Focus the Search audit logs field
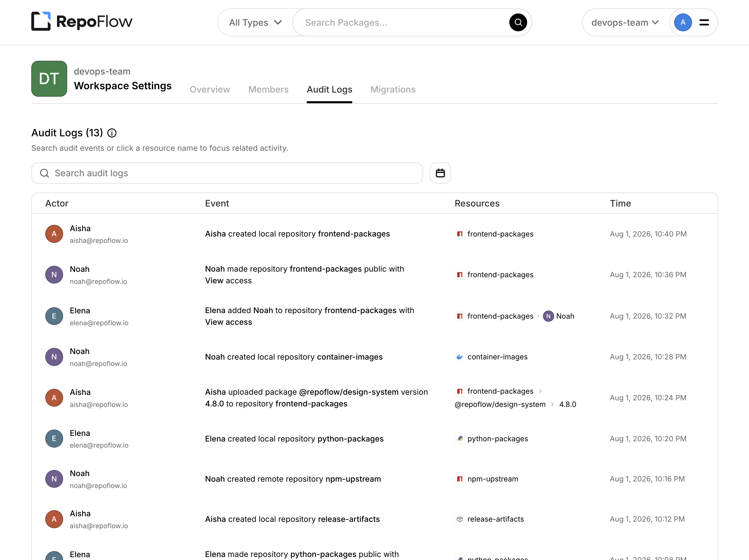 click(227, 173)
